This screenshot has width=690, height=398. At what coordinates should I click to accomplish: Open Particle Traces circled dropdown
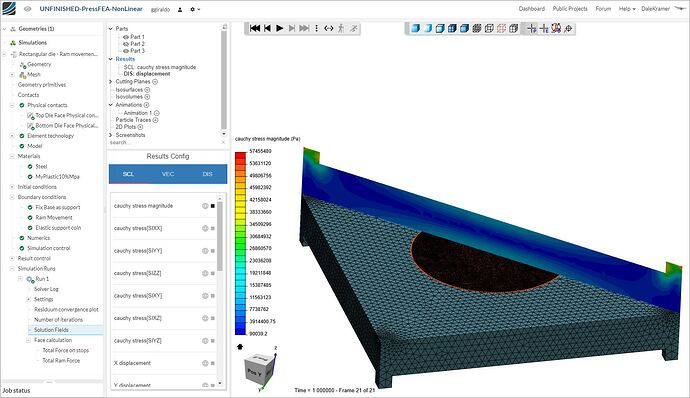(155, 120)
